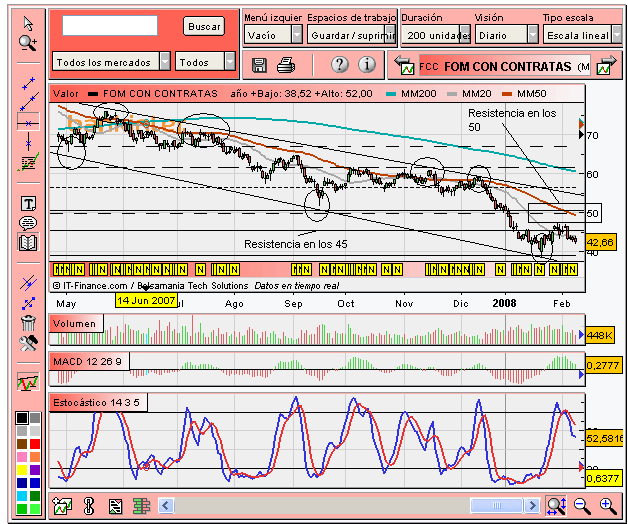The height and width of the screenshot is (524, 628).
Task: Select the speech bubble comment tool
Action: [28, 223]
